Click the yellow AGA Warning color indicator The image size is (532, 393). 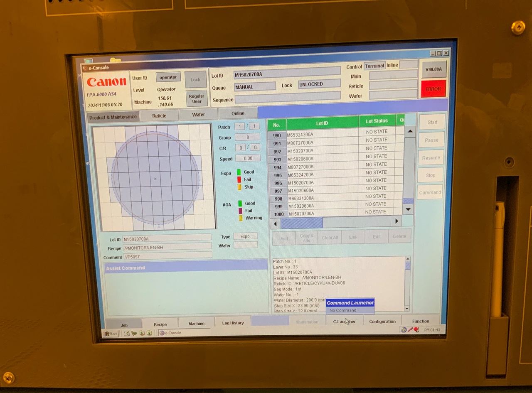point(241,218)
